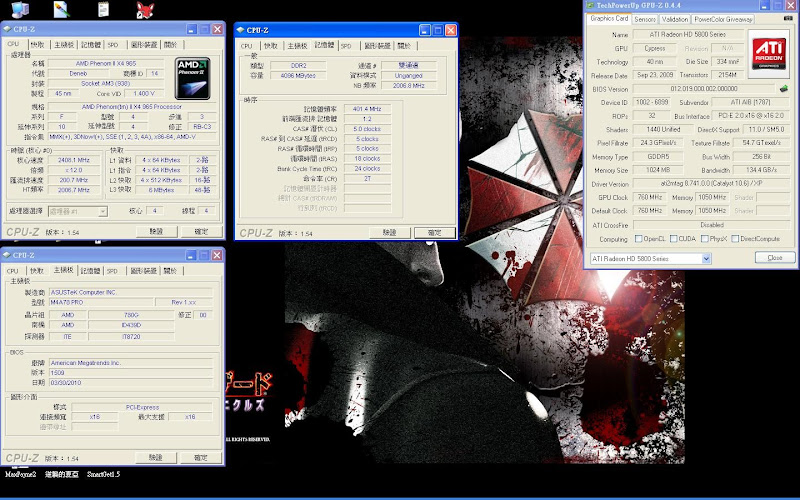This screenshot has width=800, height=500.
Task: Click the '2408.1 MHz' core speed value
Action: [x=74, y=160]
